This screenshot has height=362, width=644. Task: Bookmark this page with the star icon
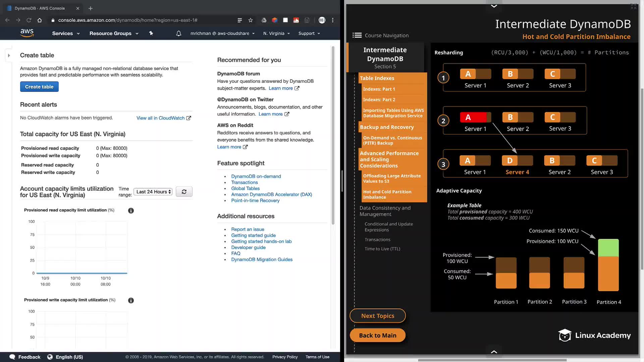251,20
